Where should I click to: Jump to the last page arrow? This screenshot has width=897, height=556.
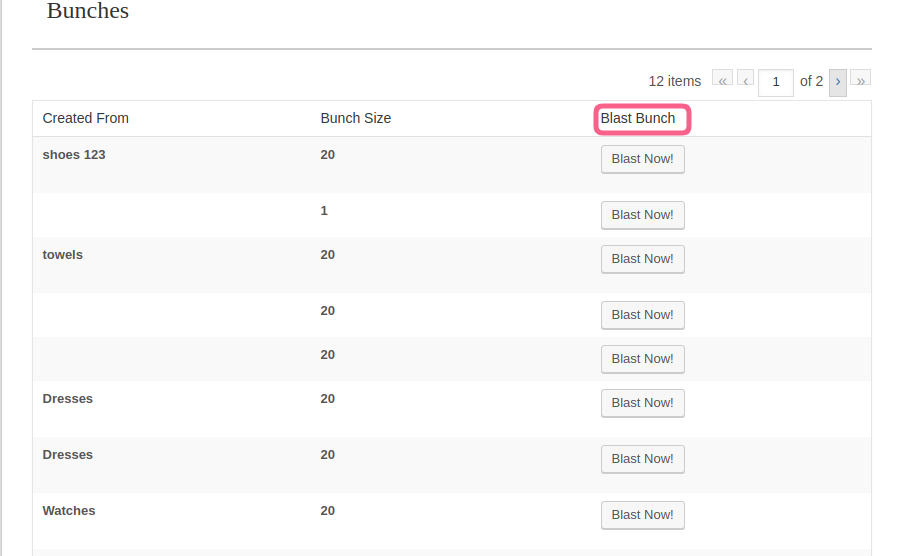860,81
